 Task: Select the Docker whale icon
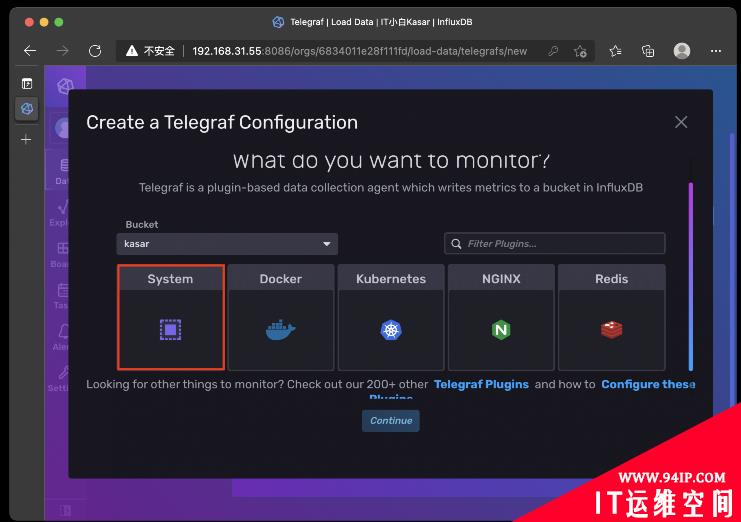tap(281, 330)
